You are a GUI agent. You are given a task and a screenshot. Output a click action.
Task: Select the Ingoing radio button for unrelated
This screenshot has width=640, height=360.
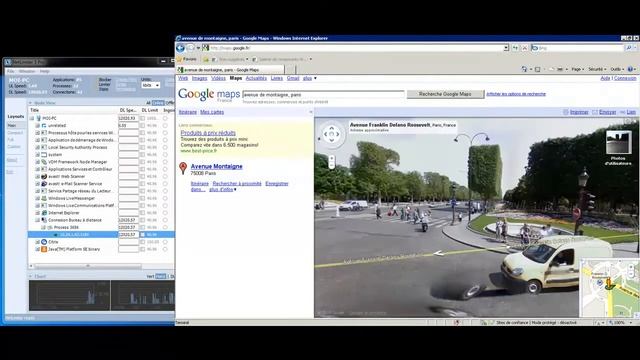point(165,125)
